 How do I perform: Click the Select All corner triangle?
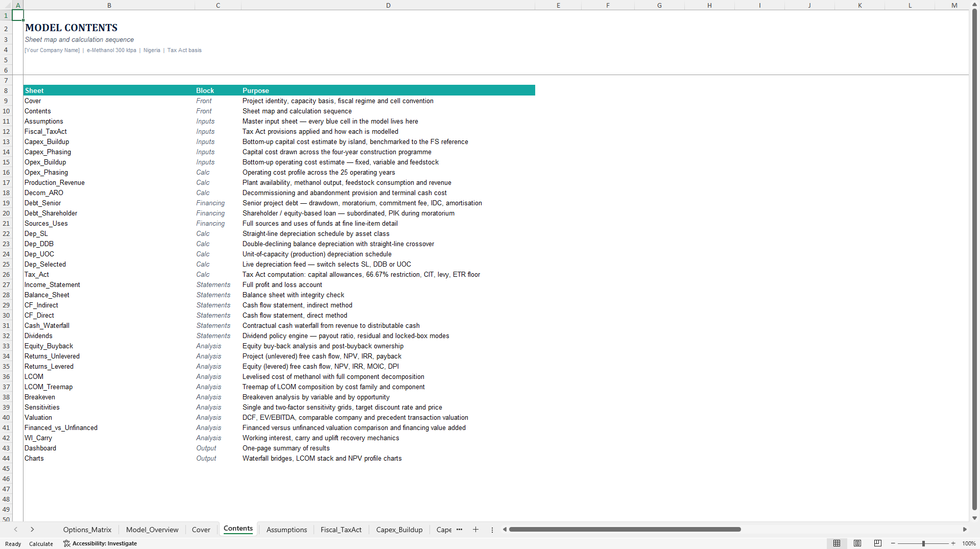pyautogui.click(x=6, y=5)
